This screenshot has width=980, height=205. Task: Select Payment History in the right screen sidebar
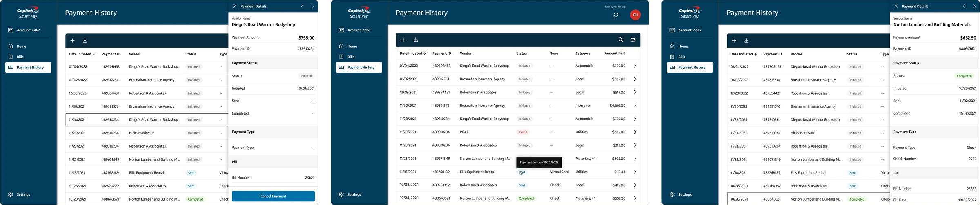pyautogui.click(x=690, y=67)
